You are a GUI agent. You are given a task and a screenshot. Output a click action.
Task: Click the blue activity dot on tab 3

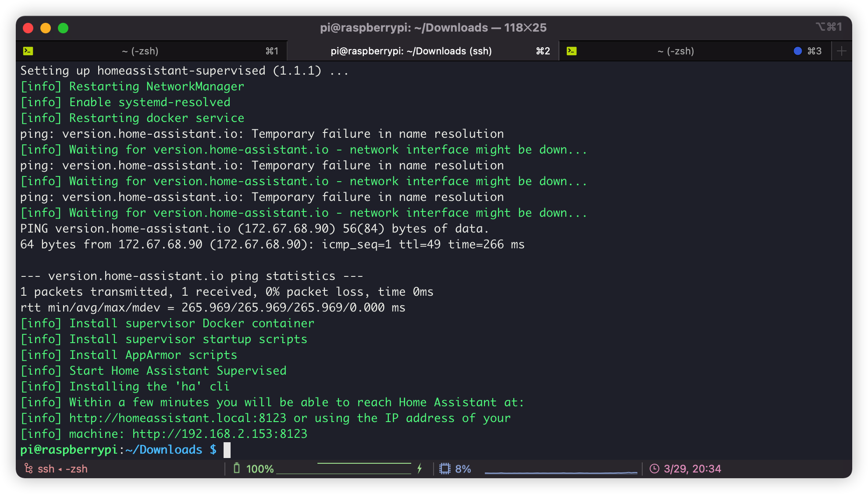[x=798, y=51]
